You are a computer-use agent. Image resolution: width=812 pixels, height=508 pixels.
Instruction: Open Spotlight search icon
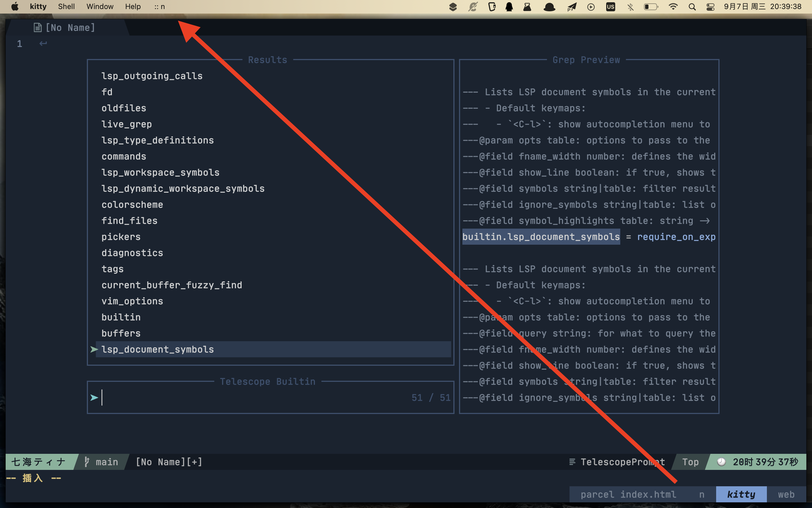[x=692, y=7]
